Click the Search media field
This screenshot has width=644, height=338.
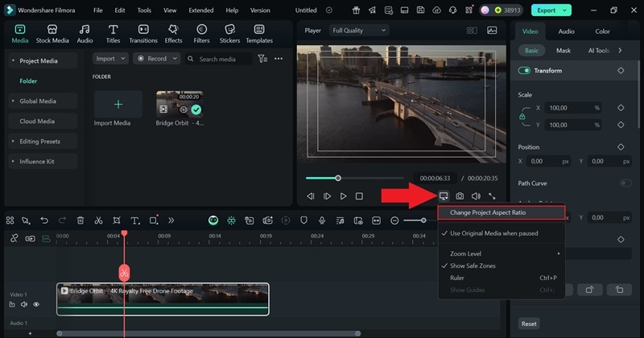(x=218, y=59)
